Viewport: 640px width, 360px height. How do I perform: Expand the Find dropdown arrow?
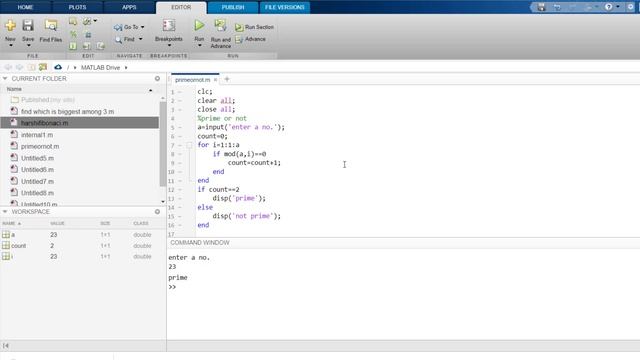[x=140, y=39]
